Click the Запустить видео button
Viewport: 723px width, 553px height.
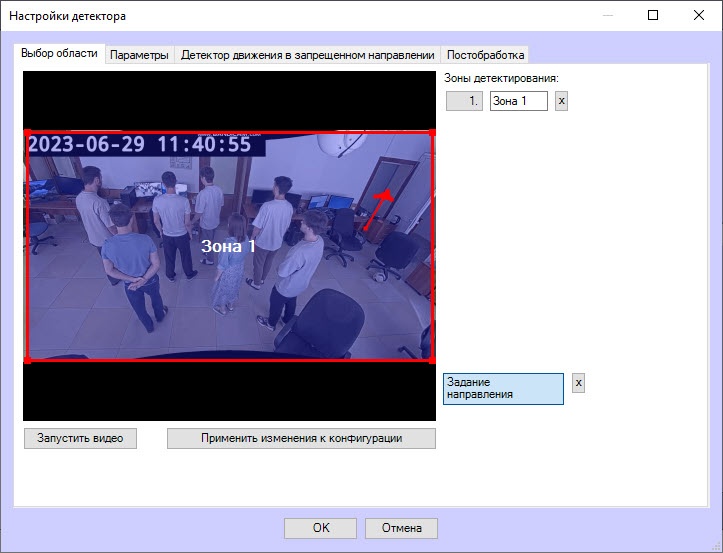coord(80,438)
